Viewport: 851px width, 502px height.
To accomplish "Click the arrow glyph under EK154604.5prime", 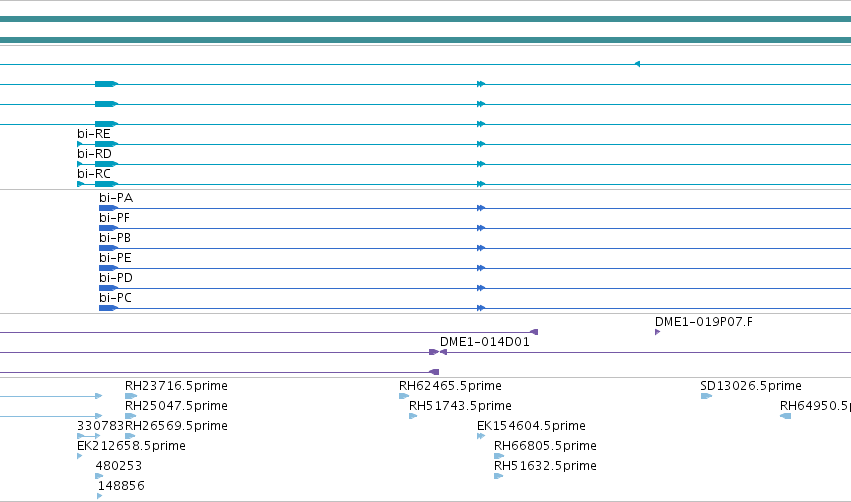I will pos(481,436).
